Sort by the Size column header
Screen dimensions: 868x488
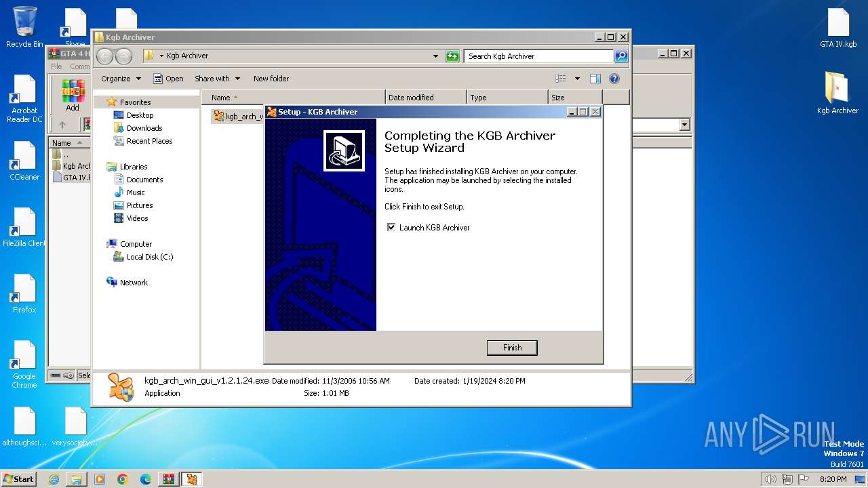[x=575, y=98]
